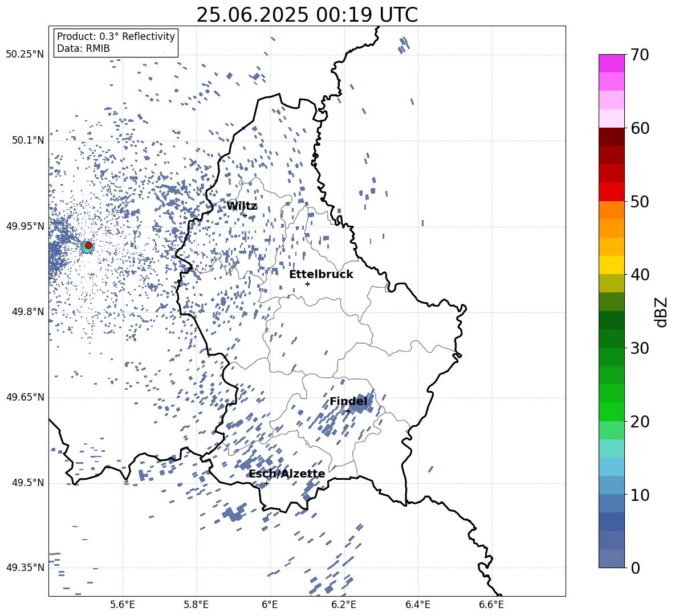
Task: Click the 6.6°E longitude label
Action: click(x=491, y=605)
